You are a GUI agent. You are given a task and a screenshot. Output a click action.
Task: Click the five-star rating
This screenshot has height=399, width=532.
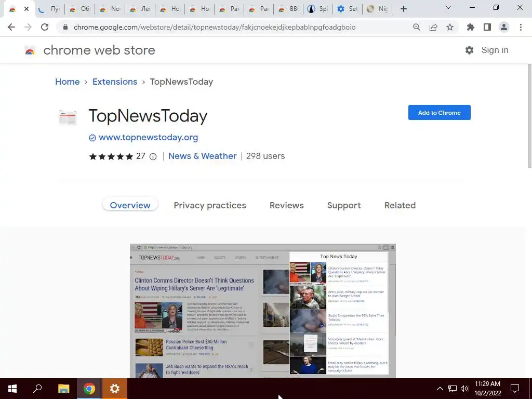[111, 156]
